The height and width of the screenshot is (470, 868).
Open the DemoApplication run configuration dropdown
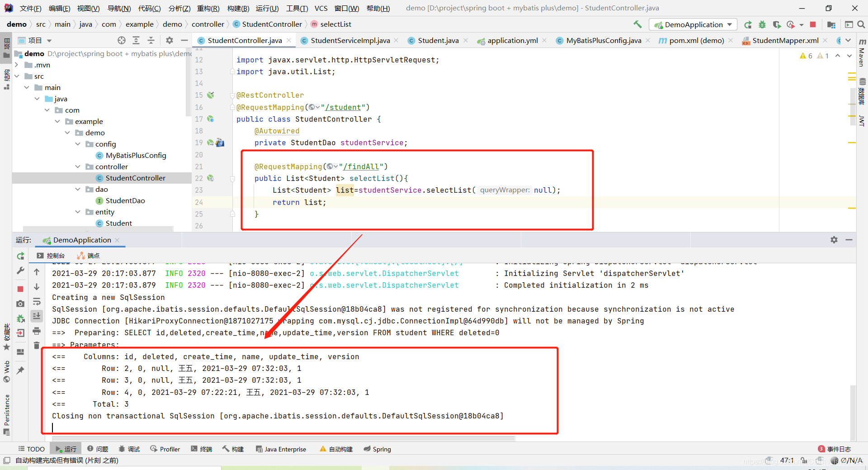coord(693,24)
